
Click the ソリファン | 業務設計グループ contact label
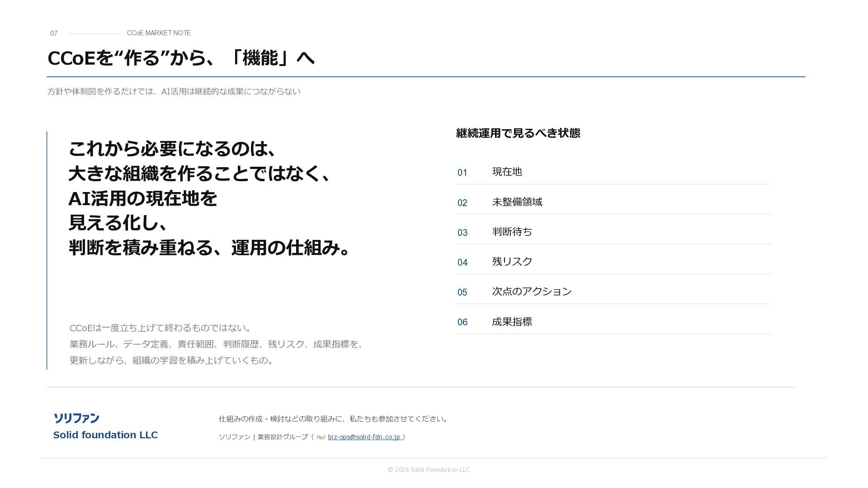[x=263, y=437]
